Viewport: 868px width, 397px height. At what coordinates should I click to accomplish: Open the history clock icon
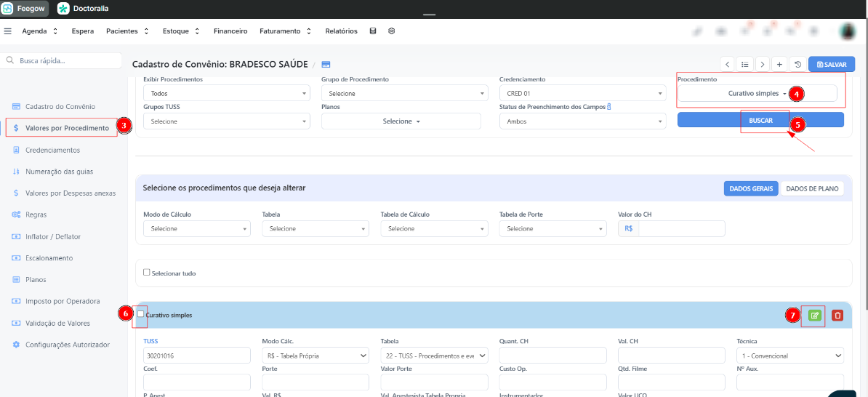[x=797, y=64]
